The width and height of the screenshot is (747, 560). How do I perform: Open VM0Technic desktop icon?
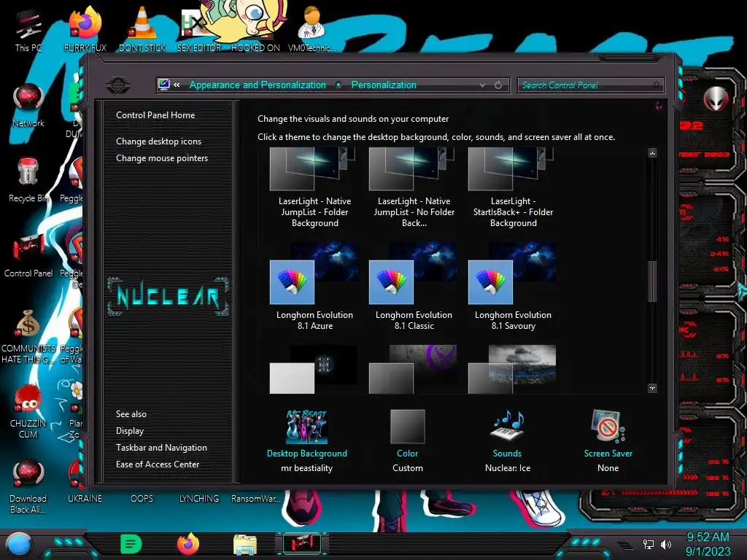tap(312, 29)
